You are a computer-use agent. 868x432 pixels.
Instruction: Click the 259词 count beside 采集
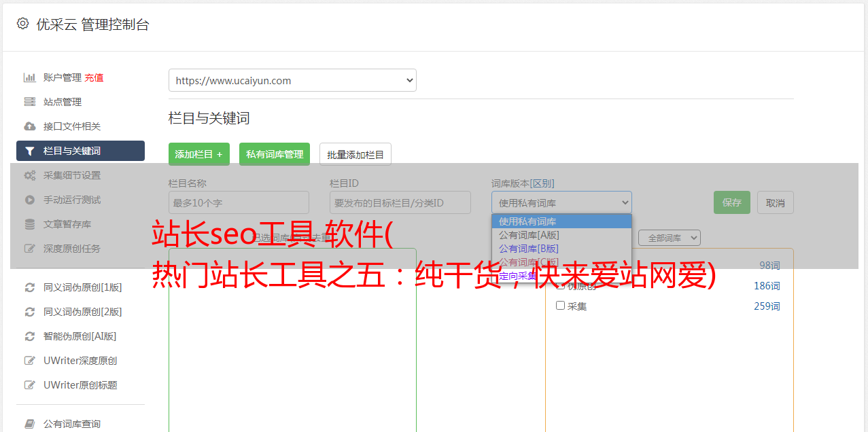coord(767,306)
